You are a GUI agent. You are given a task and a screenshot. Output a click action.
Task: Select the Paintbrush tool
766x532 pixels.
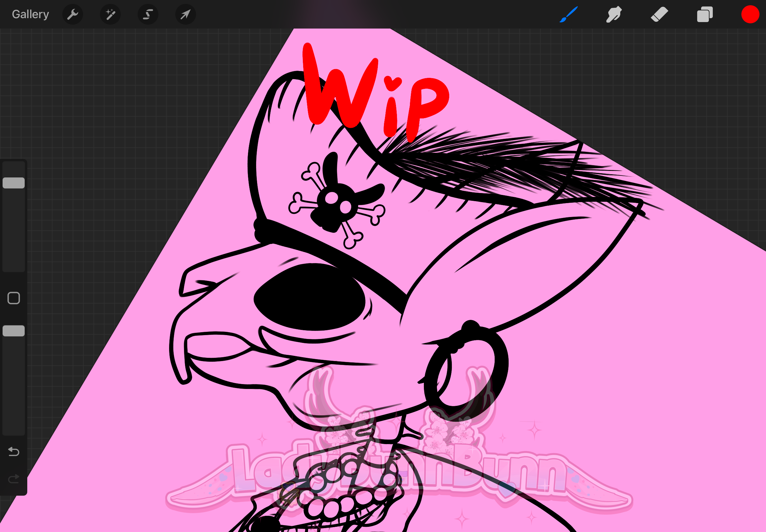(568, 14)
